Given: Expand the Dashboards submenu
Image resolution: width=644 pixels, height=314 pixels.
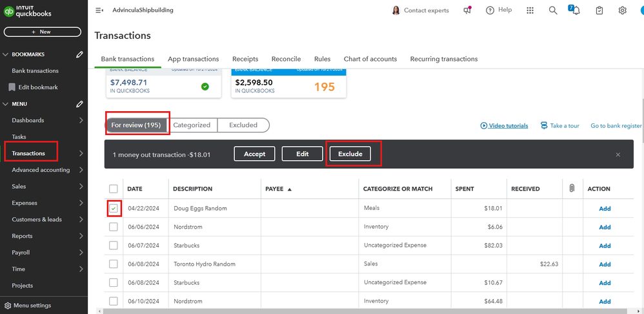Looking at the screenshot, I should [x=81, y=120].
